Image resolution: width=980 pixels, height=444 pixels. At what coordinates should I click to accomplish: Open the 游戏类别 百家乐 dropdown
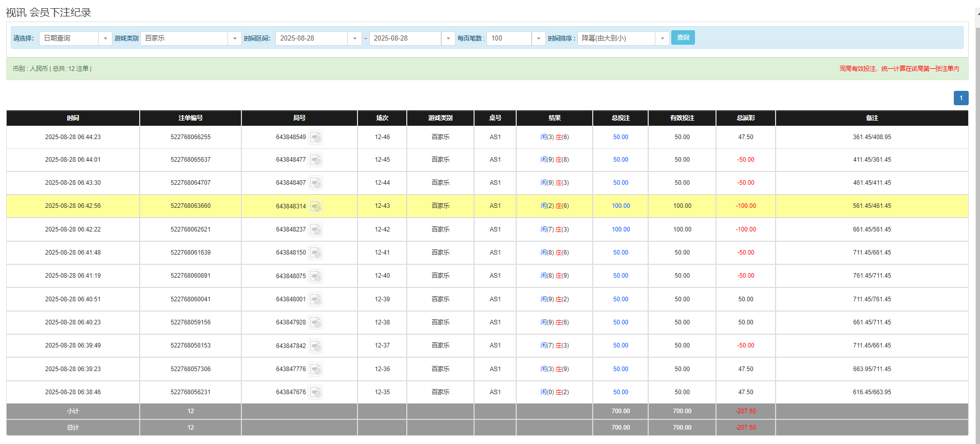pyautogui.click(x=234, y=38)
